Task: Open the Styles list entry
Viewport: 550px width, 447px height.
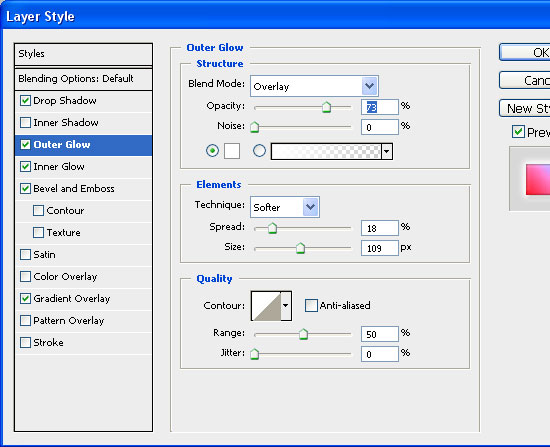Action: (x=83, y=54)
